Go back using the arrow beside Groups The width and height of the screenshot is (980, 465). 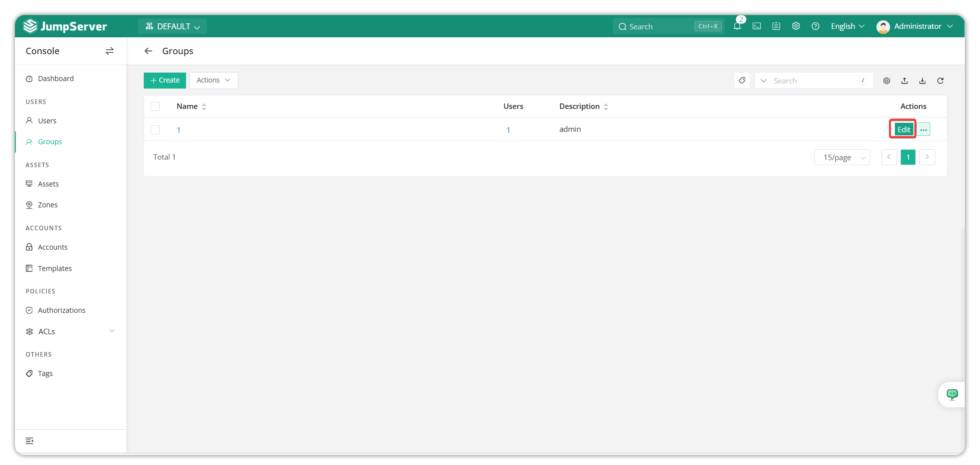(x=148, y=51)
